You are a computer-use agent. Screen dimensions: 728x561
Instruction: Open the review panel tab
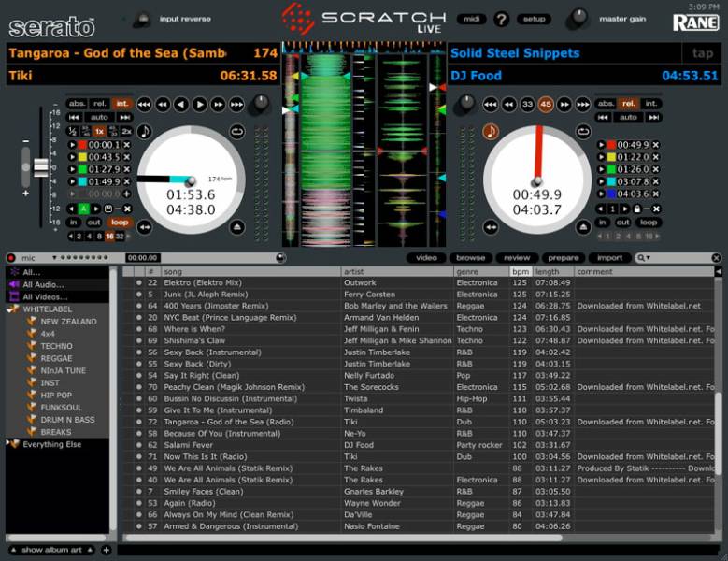click(517, 258)
